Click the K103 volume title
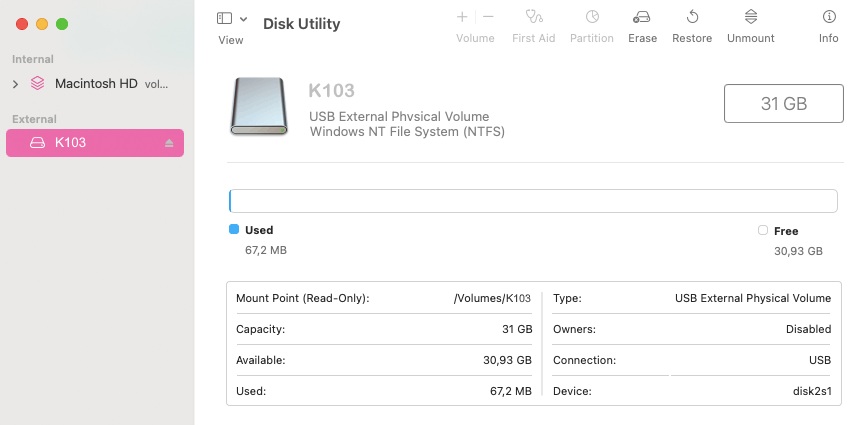 click(331, 90)
